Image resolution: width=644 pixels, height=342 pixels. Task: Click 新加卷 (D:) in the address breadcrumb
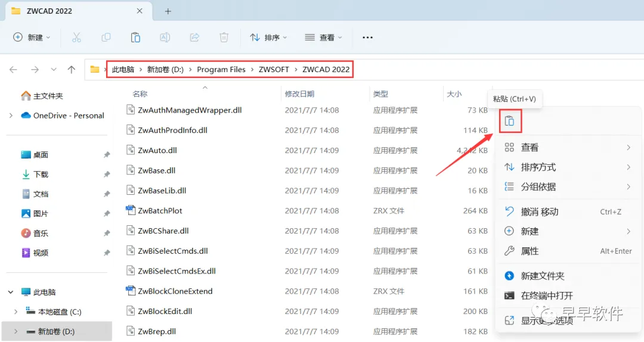coord(166,69)
